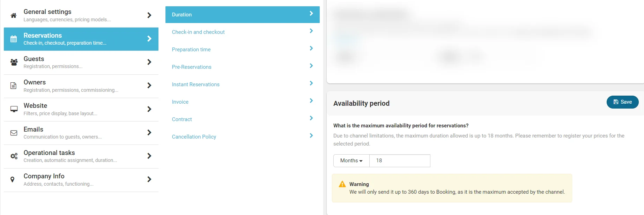
Task: Expand the Operational tasks chevron
Action: point(149,156)
